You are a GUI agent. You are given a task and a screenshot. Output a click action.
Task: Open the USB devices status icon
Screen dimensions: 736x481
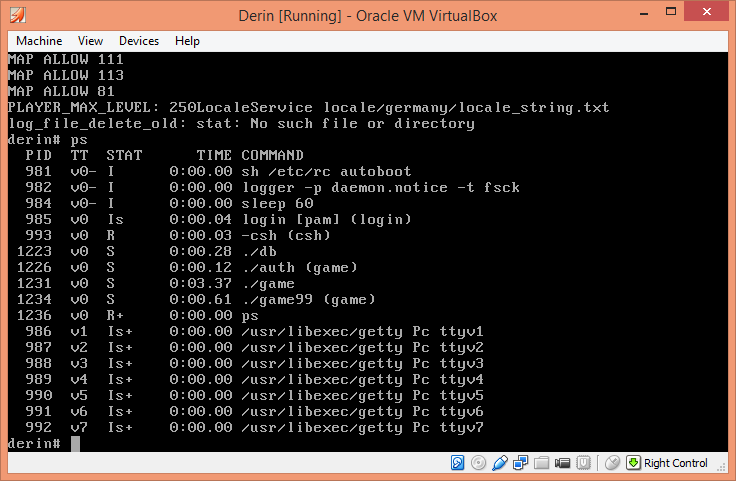pyautogui.click(x=499, y=463)
